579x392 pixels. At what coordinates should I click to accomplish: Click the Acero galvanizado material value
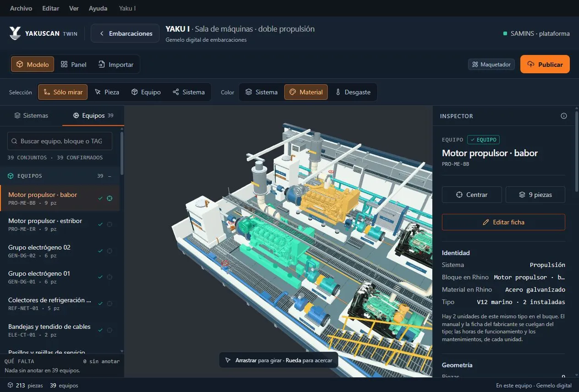(x=535, y=290)
